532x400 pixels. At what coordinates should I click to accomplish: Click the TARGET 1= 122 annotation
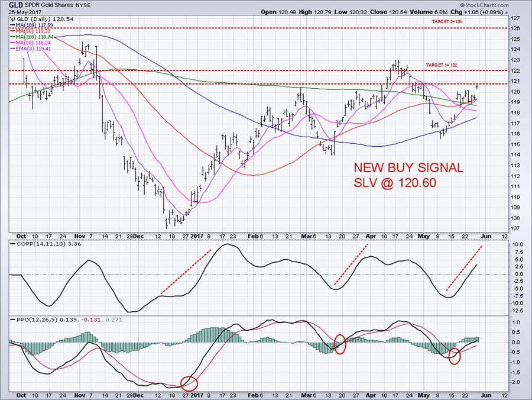[x=443, y=65]
